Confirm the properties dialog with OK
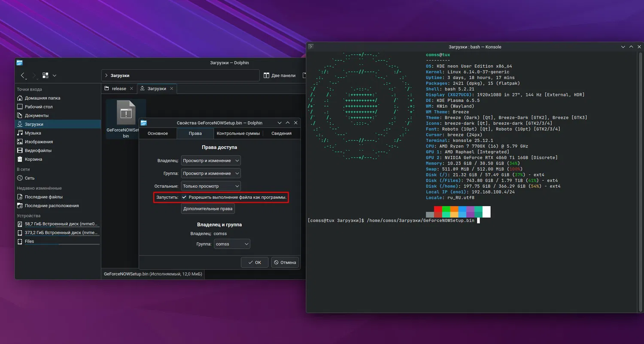The height and width of the screenshot is (344, 644). 255,262
